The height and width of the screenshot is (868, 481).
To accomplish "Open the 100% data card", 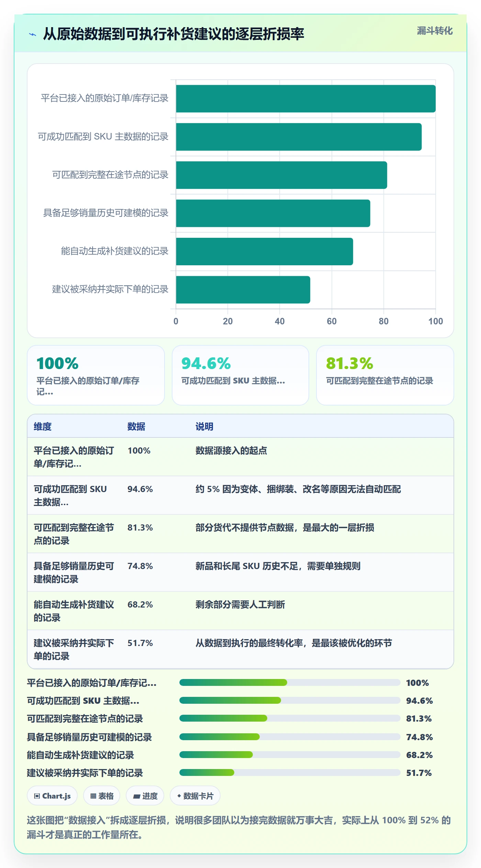I will [x=96, y=375].
